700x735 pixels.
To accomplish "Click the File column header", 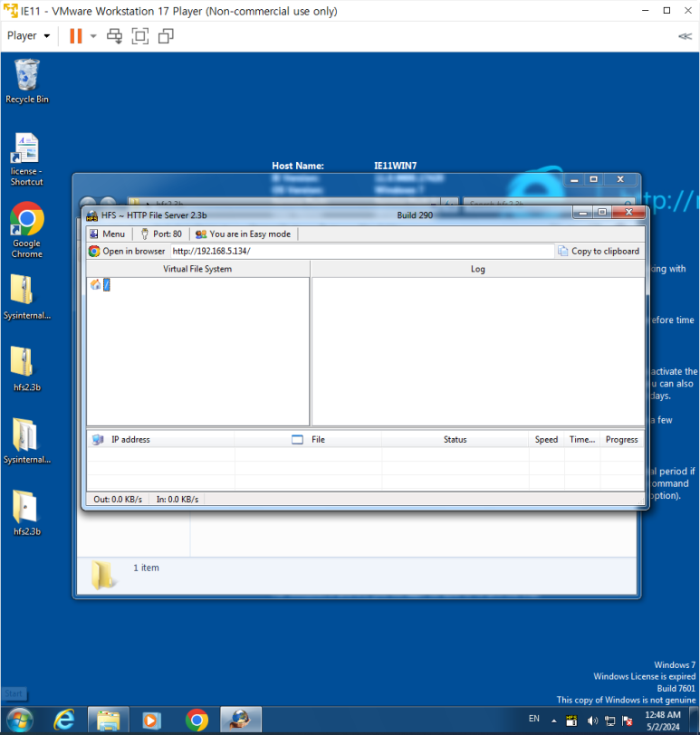I will 308,440.
